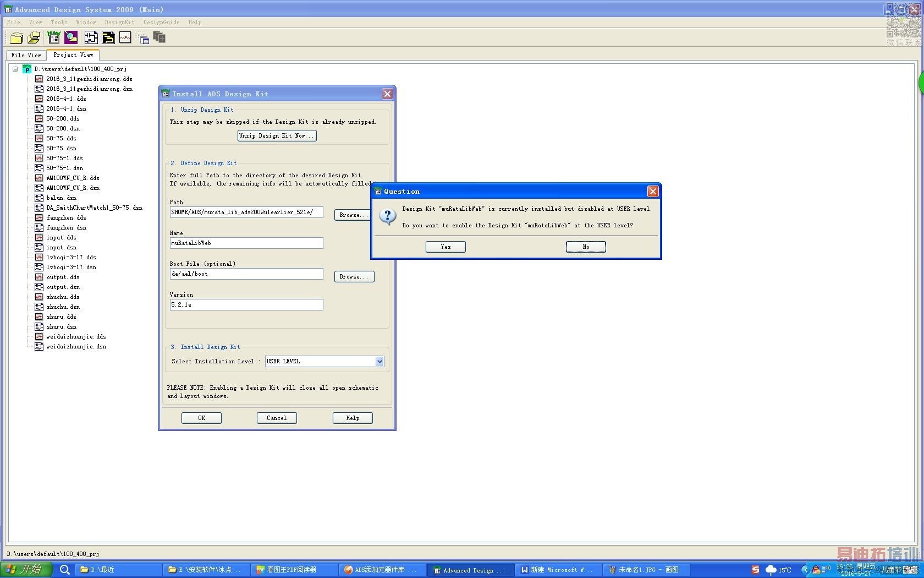The width and height of the screenshot is (924, 578).
Task: Switch to the D:\最近 taskbar window
Action: pyautogui.click(x=117, y=570)
